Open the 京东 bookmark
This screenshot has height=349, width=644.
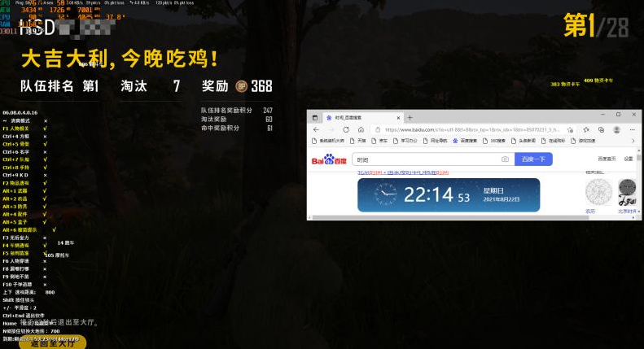[379, 141]
